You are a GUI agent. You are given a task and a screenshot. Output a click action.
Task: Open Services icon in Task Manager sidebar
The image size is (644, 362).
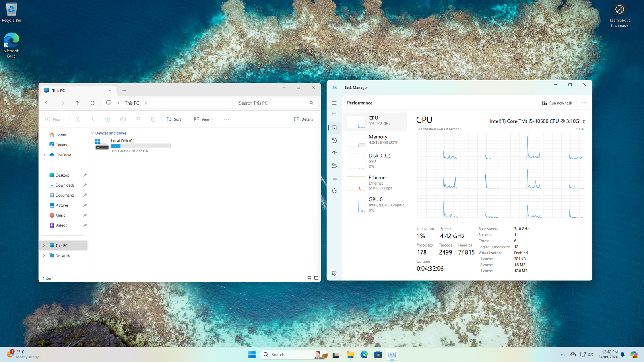tap(334, 191)
